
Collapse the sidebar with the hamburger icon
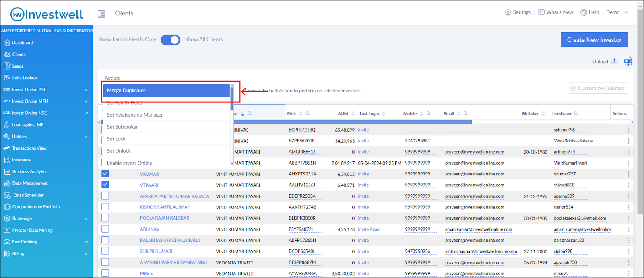[101, 14]
